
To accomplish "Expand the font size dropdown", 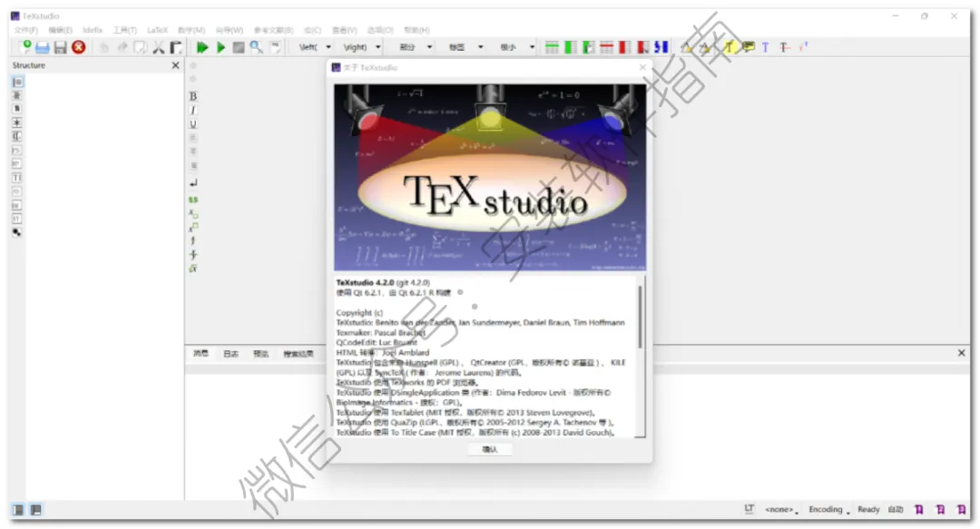I will pos(531,47).
